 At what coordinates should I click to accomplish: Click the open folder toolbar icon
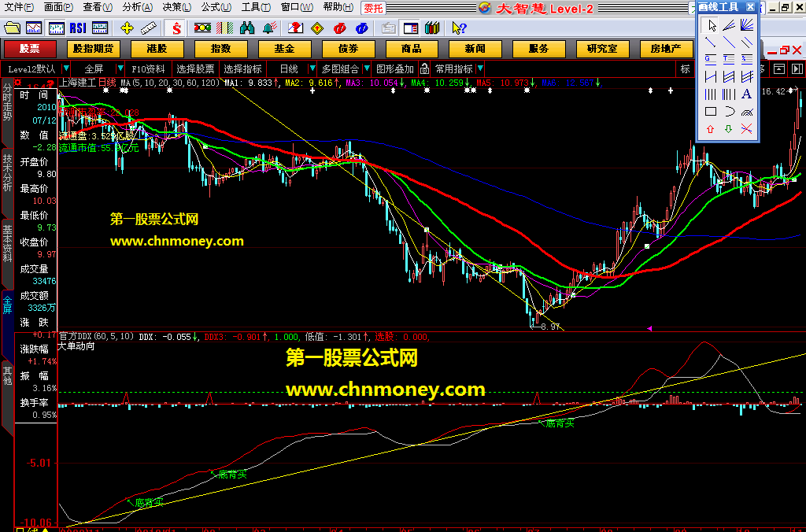[x=13, y=28]
